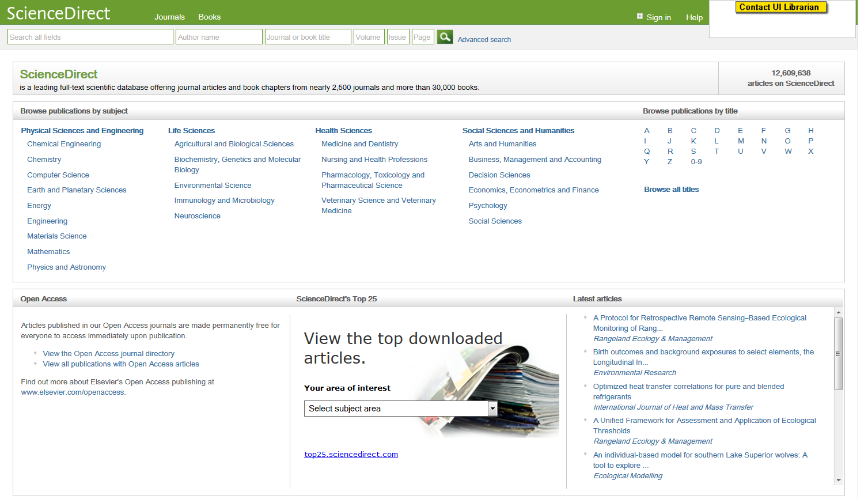This screenshot has width=868, height=499.
Task: Click the scroll down arrow in Latest articles
Action: (x=839, y=480)
